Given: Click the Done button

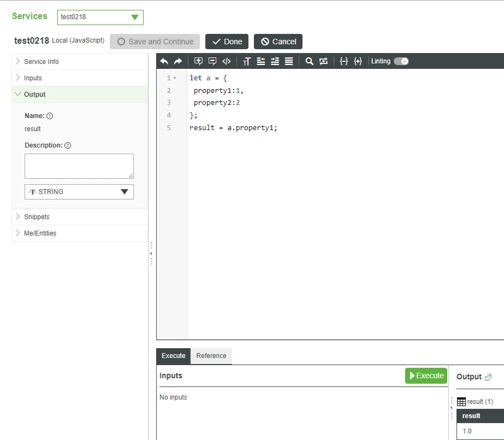Looking at the screenshot, I should tap(227, 42).
